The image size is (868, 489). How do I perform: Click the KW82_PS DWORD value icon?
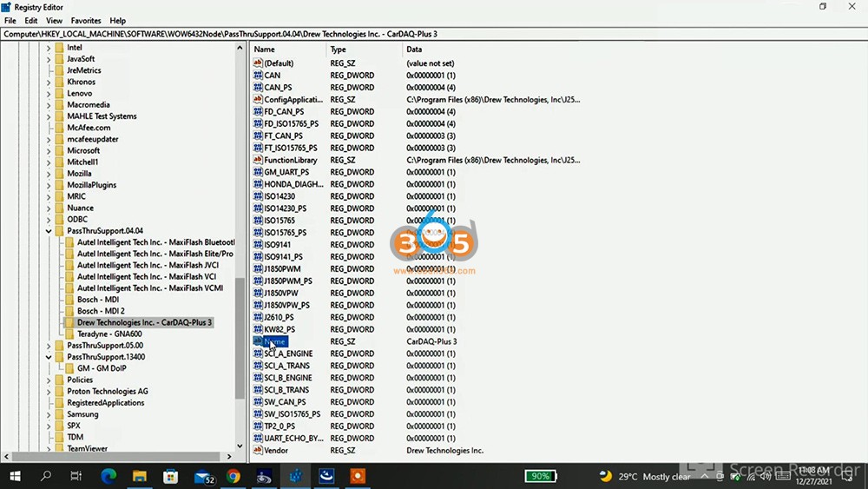(x=258, y=329)
